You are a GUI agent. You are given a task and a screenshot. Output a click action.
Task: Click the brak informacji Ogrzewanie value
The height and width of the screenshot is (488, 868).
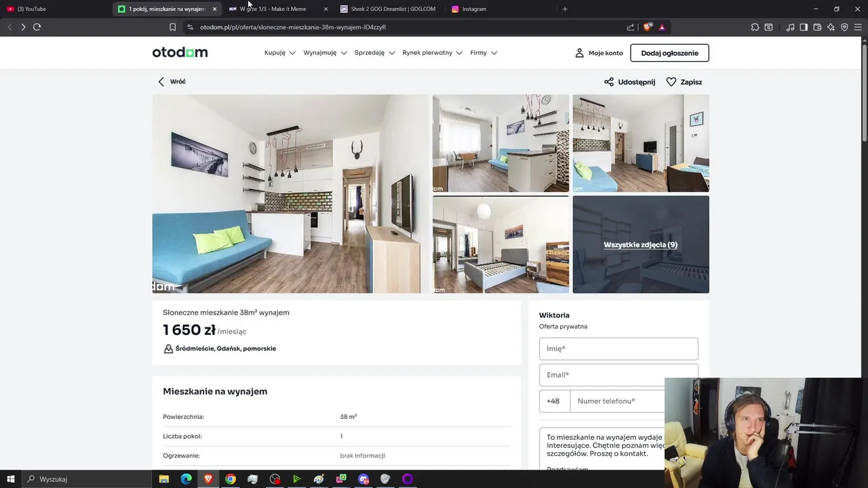click(x=363, y=455)
